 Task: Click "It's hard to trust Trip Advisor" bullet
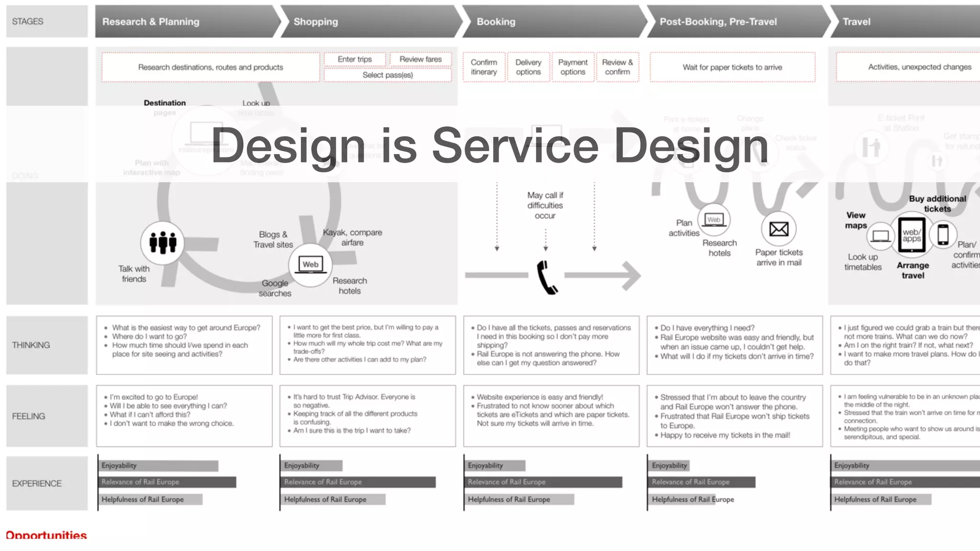354,401
